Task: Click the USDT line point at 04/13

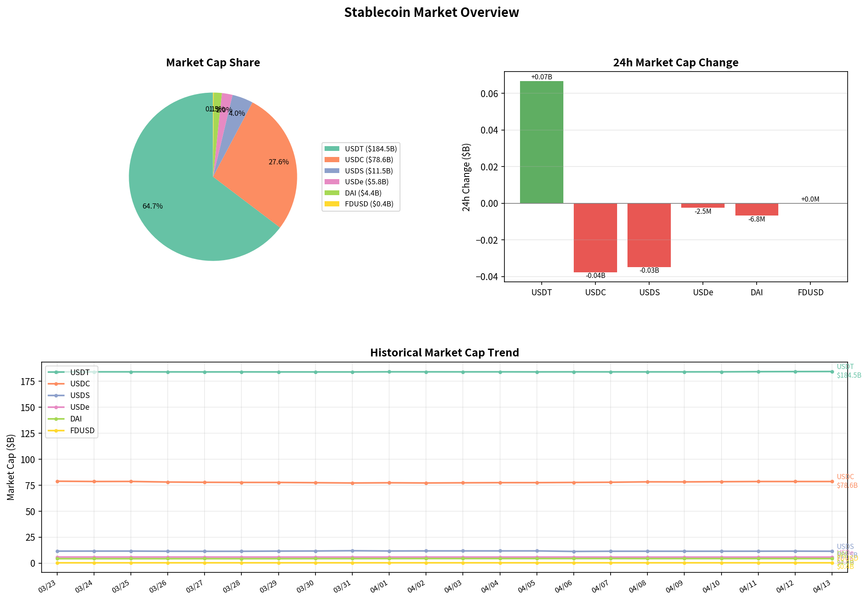Action: (832, 372)
